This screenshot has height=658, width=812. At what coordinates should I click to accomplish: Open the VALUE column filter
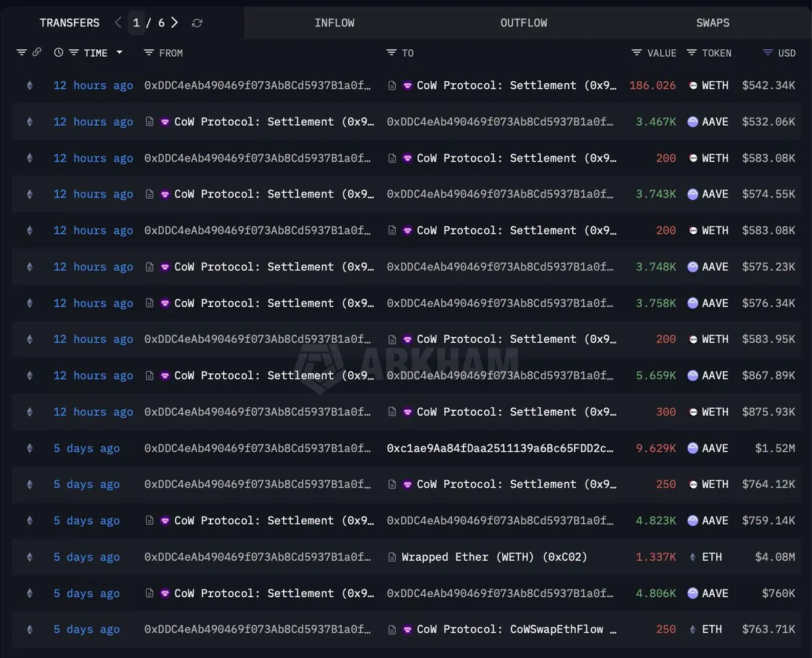(637, 53)
